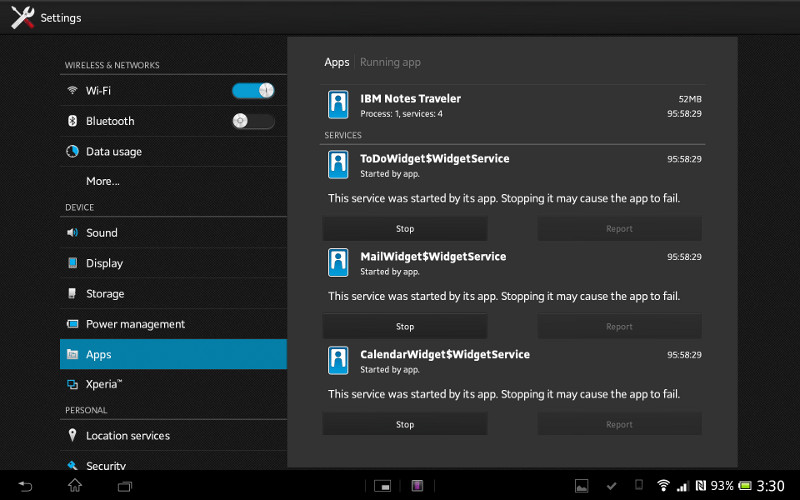Click the Storage icon in sidebar
Image resolution: width=800 pixels, height=500 pixels.
[72, 293]
